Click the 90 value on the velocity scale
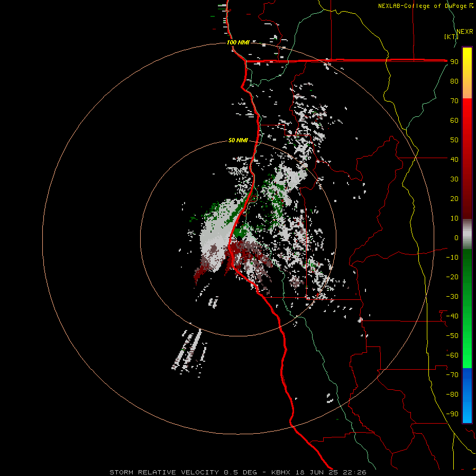 point(454,62)
